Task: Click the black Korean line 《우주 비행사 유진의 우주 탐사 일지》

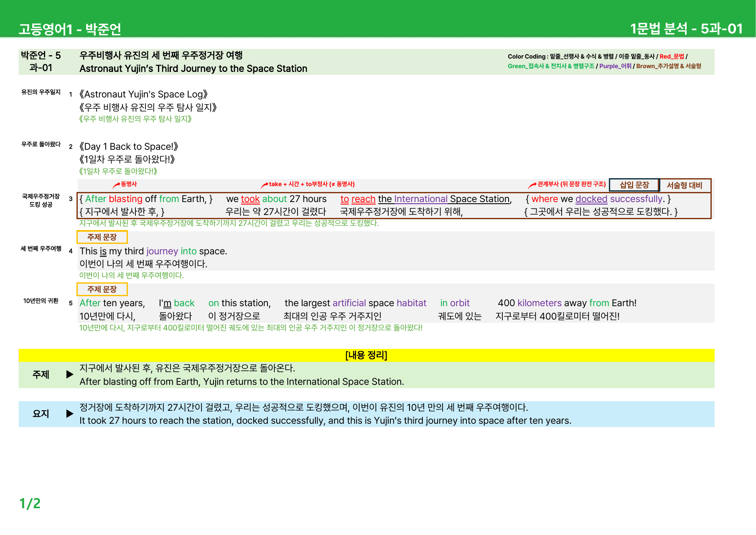Action: [x=148, y=107]
